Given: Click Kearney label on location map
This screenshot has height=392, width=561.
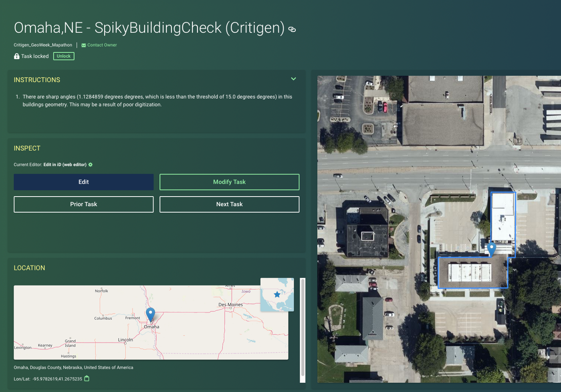Looking at the screenshot, I should (x=45, y=345).
